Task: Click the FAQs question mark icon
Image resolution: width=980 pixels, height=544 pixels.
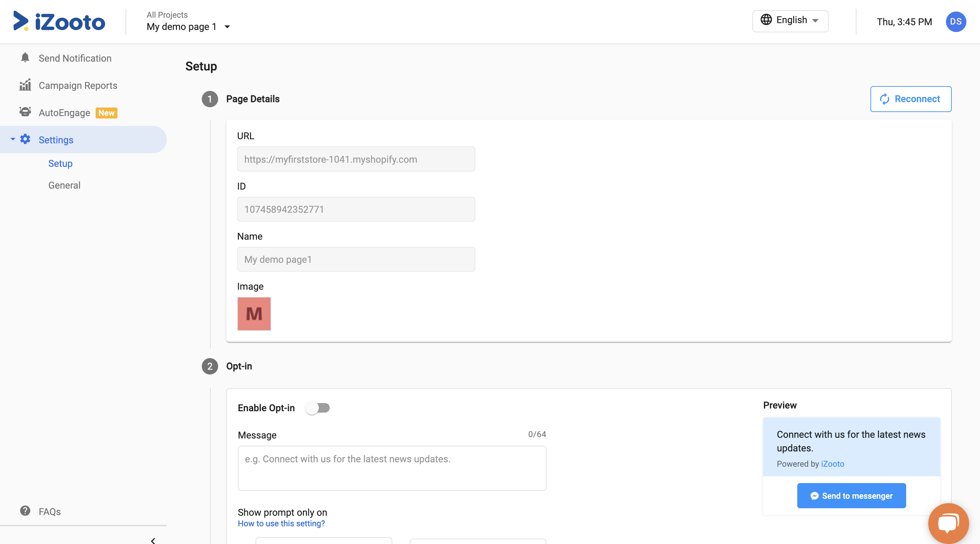Action: (25, 511)
